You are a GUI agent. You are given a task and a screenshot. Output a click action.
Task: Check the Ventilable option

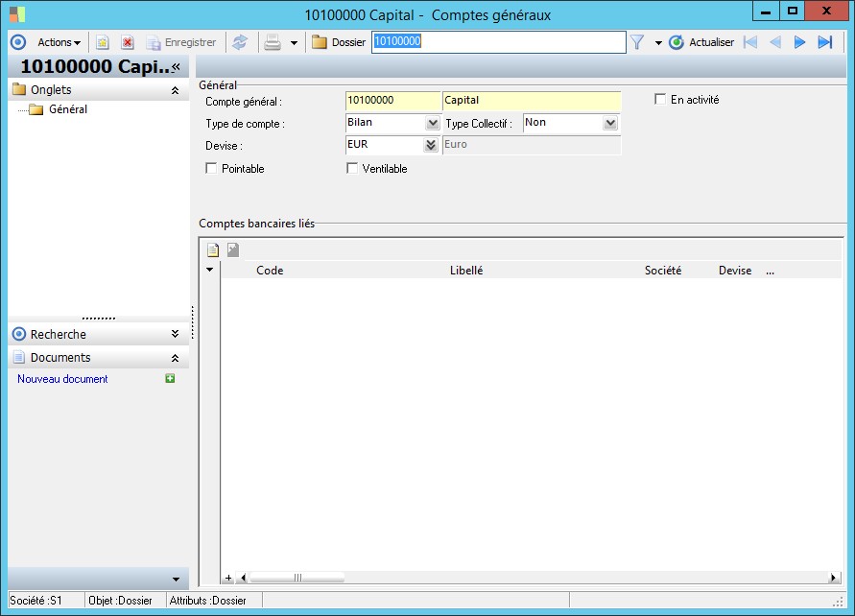[353, 169]
